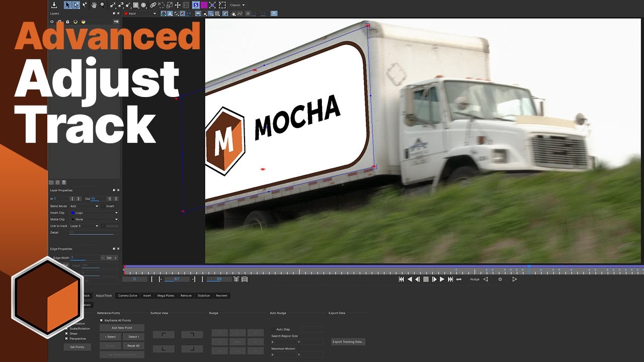Select the Add point star-cursor tool

click(85, 5)
